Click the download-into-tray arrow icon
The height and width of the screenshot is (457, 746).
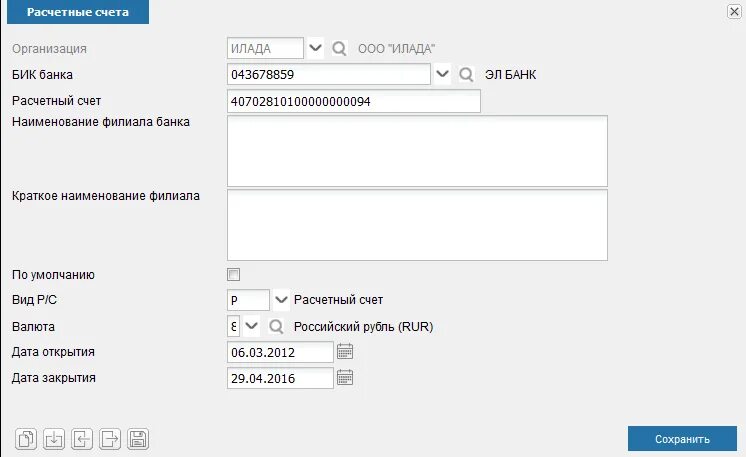click(x=54, y=438)
